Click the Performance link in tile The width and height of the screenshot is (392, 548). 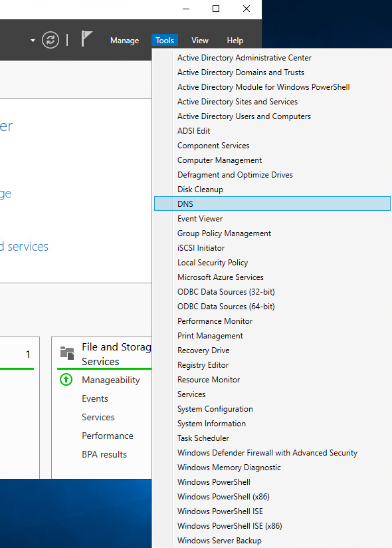pos(108,436)
